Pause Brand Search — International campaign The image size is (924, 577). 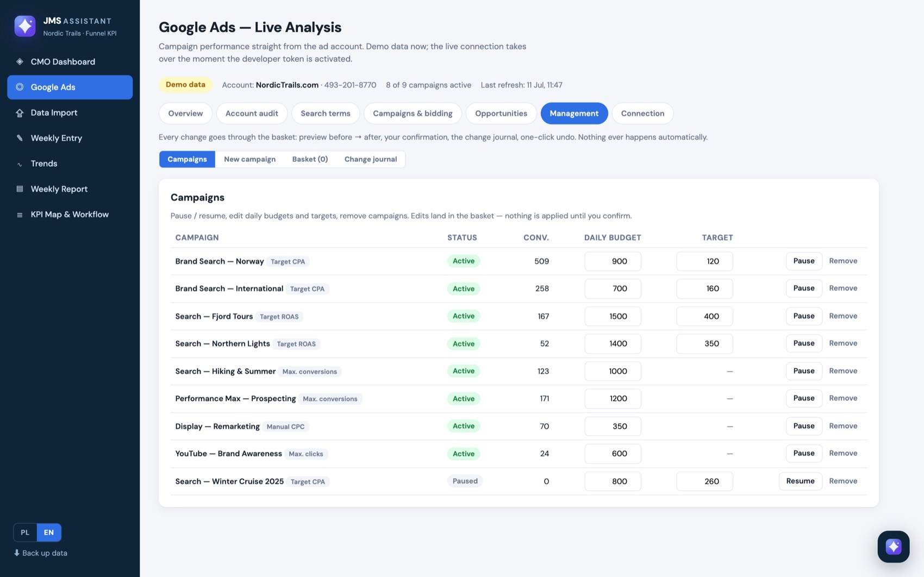click(803, 288)
